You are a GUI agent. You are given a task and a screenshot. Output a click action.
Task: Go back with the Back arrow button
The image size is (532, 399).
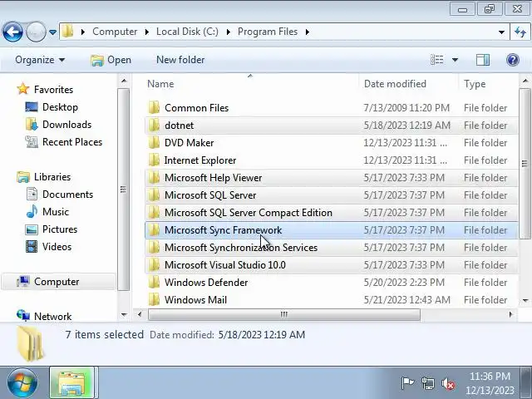[x=12, y=32]
